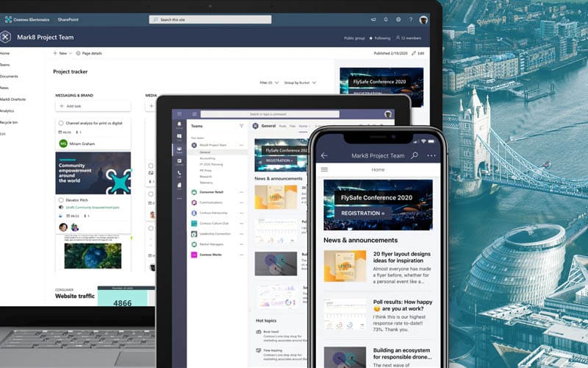
Task: Tap the back arrow on the phone
Action: pyautogui.click(x=324, y=155)
